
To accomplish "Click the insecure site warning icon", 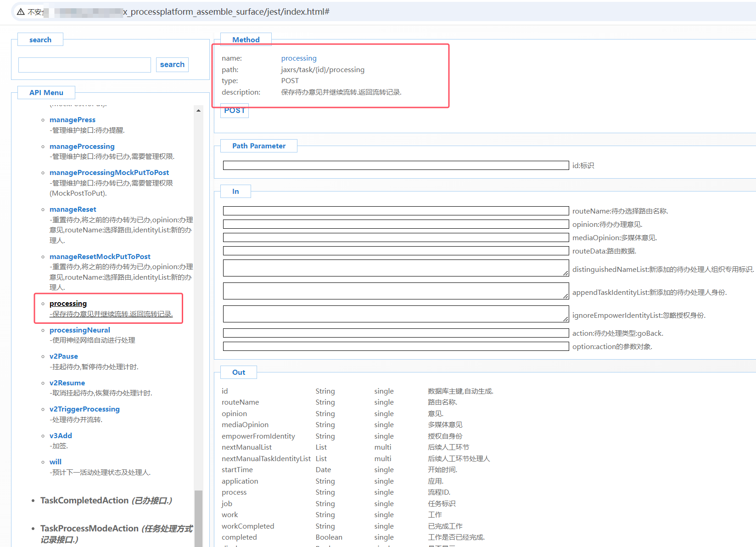I will click(x=21, y=12).
